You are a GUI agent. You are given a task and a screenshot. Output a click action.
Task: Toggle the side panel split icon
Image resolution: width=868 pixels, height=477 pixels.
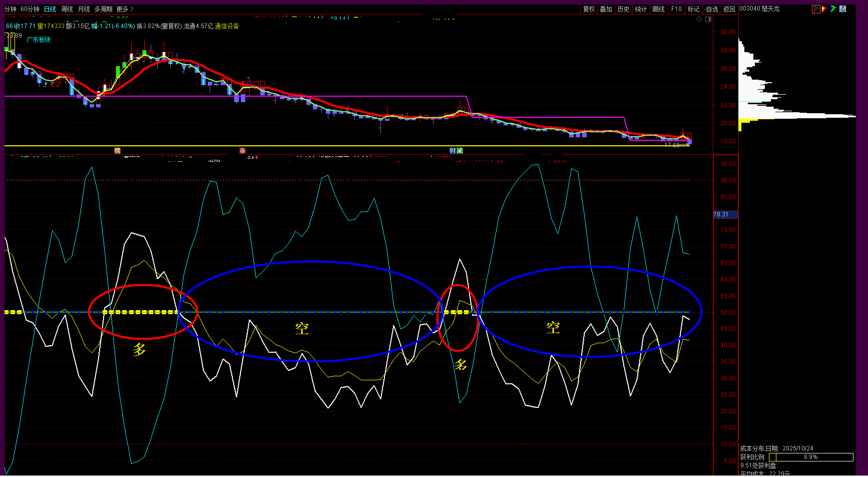coord(708,20)
